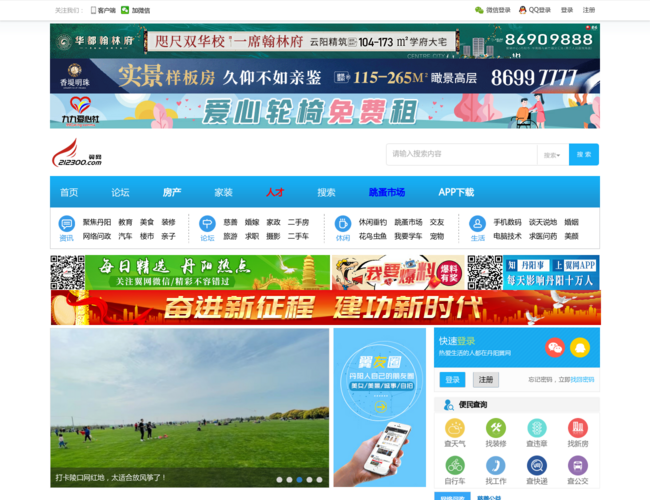Click the 找回密码 password recovery link

point(582,380)
